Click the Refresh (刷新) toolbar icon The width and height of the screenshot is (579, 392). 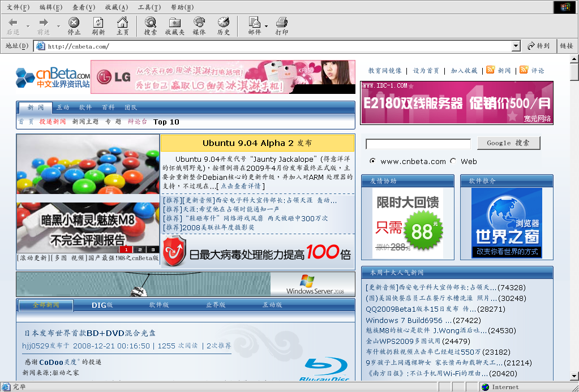pos(98,22)
